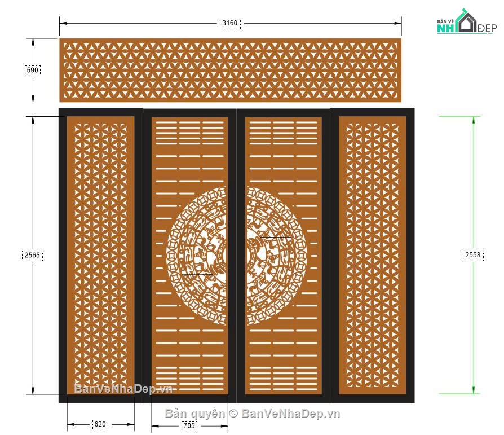Select the 705 dimension label
This screenshot has width=504, height=435.
(x=190, y=426)
